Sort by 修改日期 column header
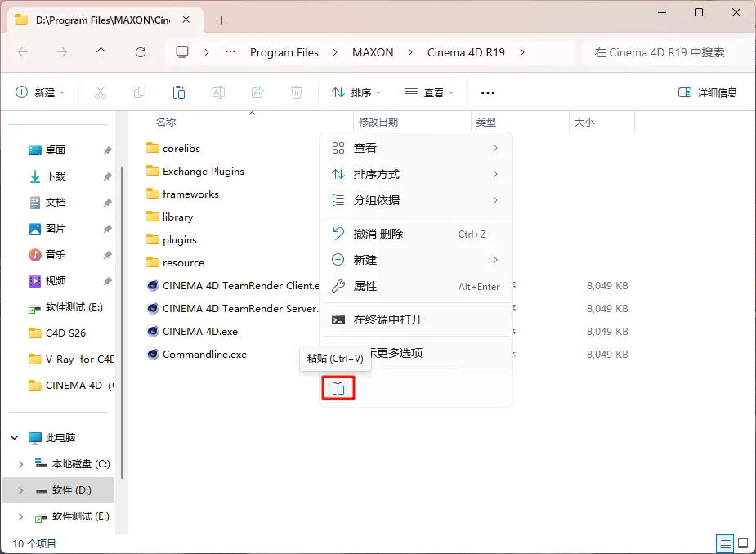 click(x=378, y=123)
